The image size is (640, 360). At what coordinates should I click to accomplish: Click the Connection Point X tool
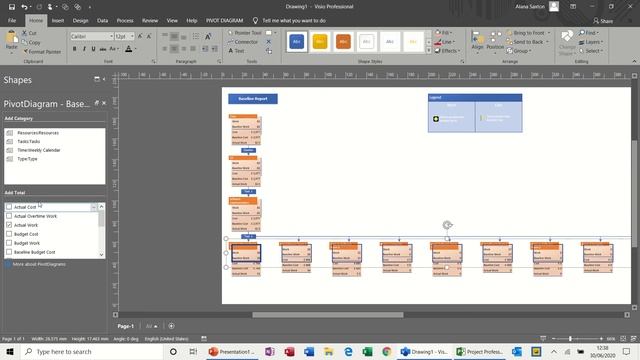(269, 42)
